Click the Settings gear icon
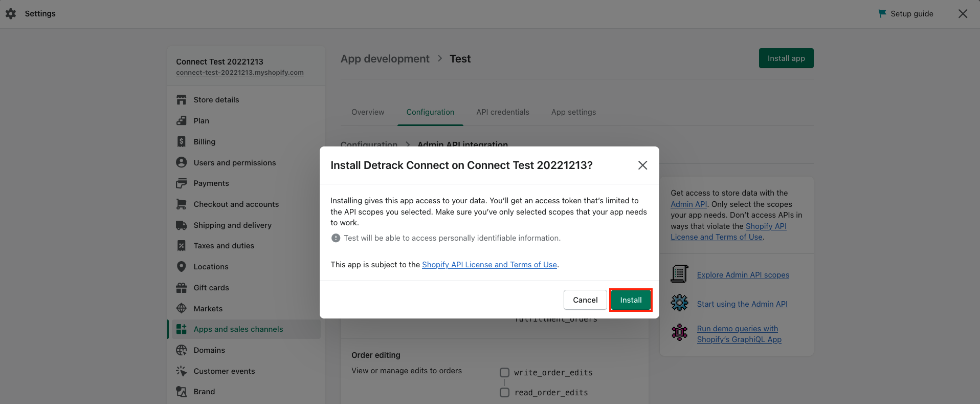This screenshot has height=404, width=980. click(x=11, y=14)
